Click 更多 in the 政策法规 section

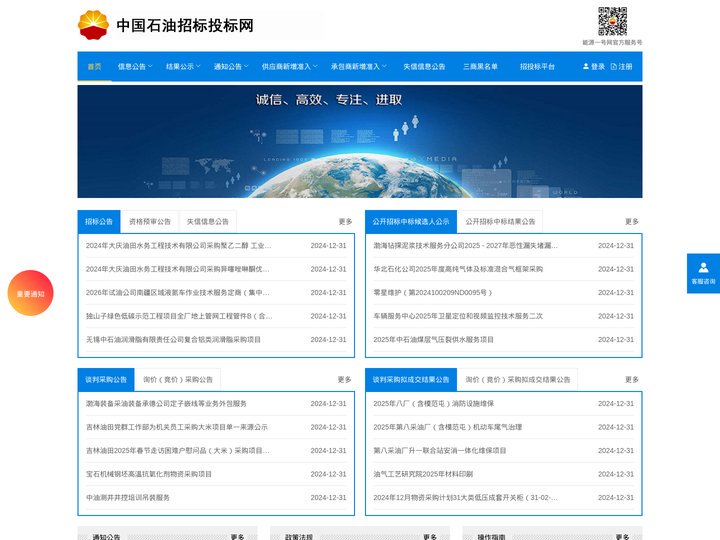point(430,536)
